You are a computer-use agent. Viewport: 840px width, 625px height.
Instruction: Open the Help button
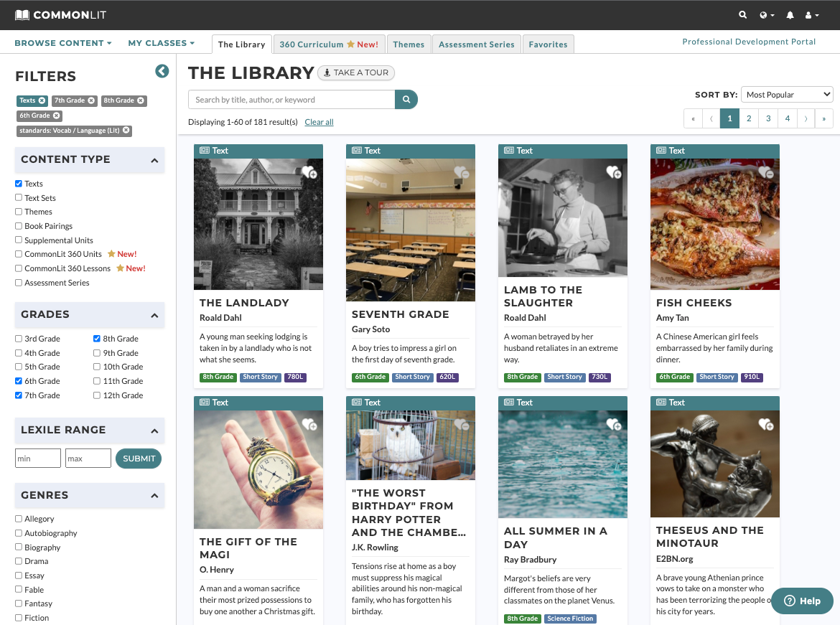point(802,601)
